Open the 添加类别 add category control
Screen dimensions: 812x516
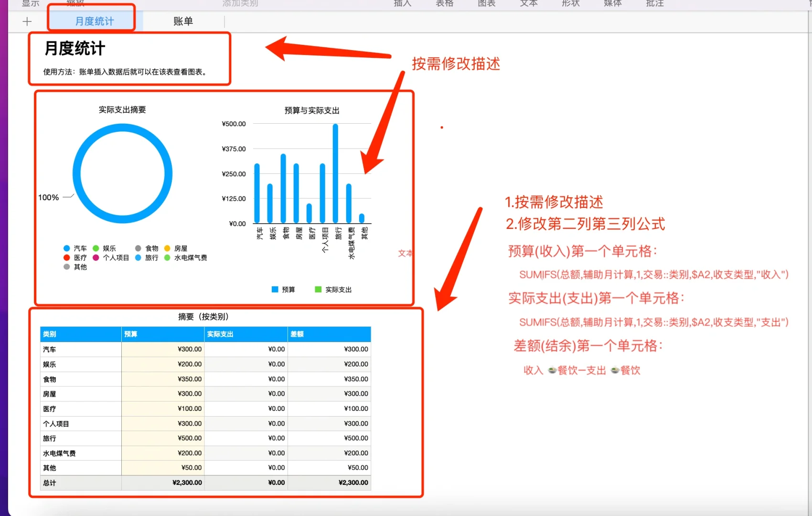[240, 3]
